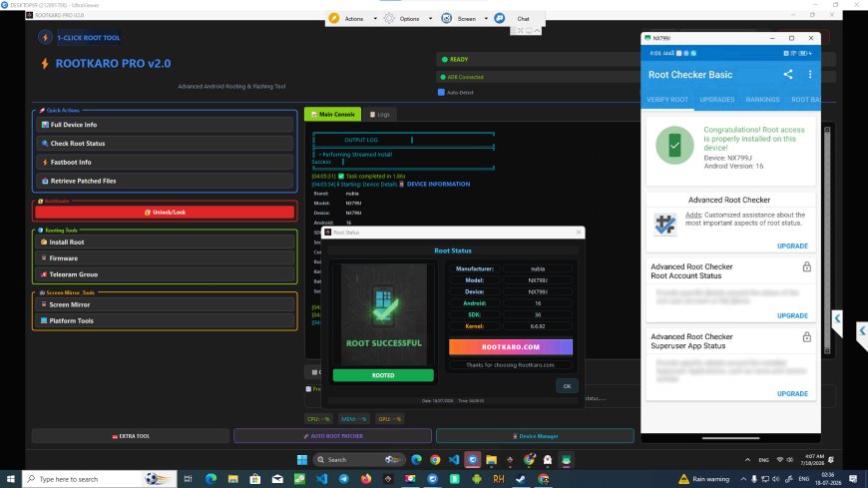Click UPGRADE under Root Account Status
The height and width of the screenshot is (488, 868).
point(792,315)
